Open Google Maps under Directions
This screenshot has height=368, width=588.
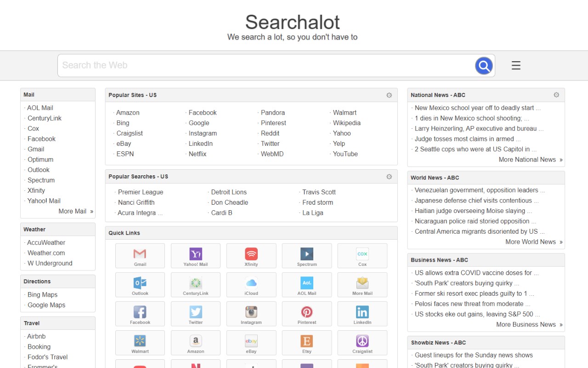coord(46,305)
